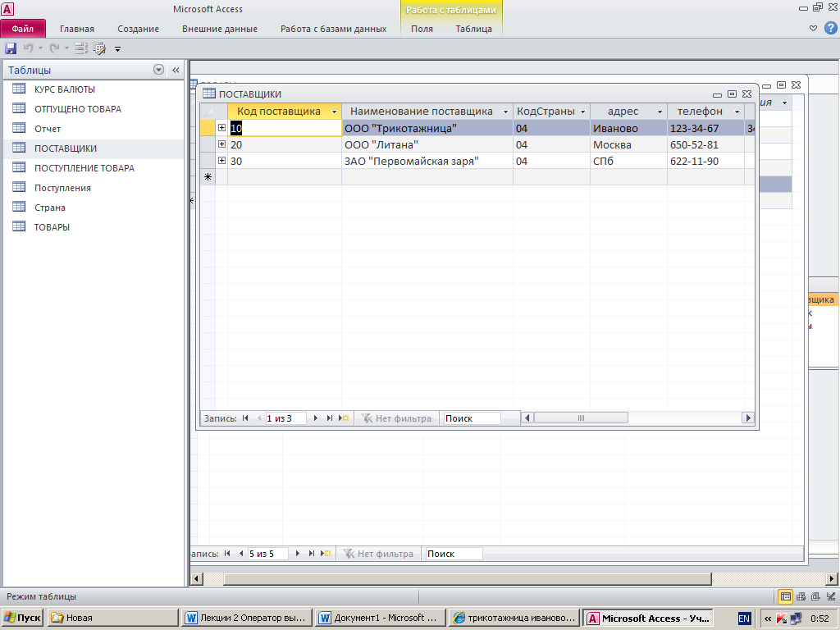Go to first record in background table navigator
The image size is (840, 630).
click(227, 554)
